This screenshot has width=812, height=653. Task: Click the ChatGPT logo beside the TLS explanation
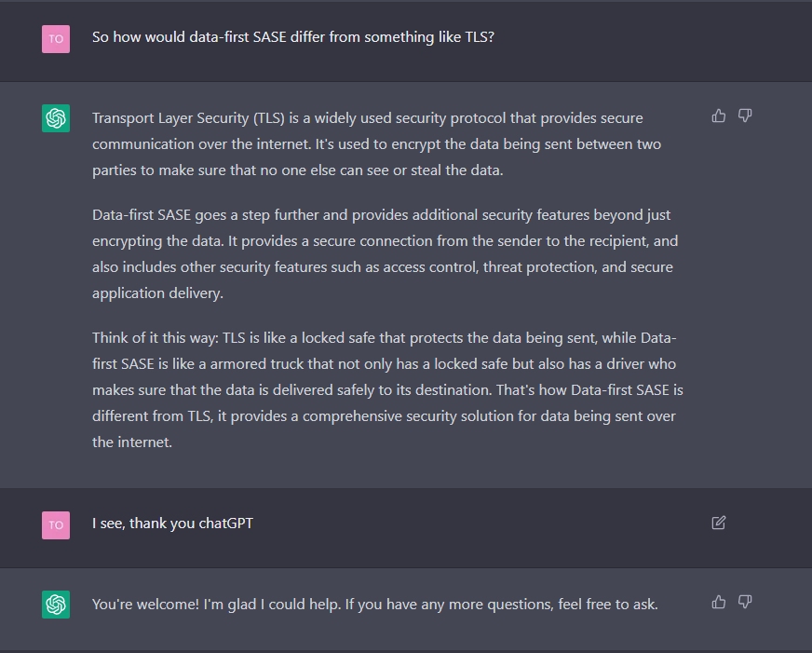coord(56,118)
